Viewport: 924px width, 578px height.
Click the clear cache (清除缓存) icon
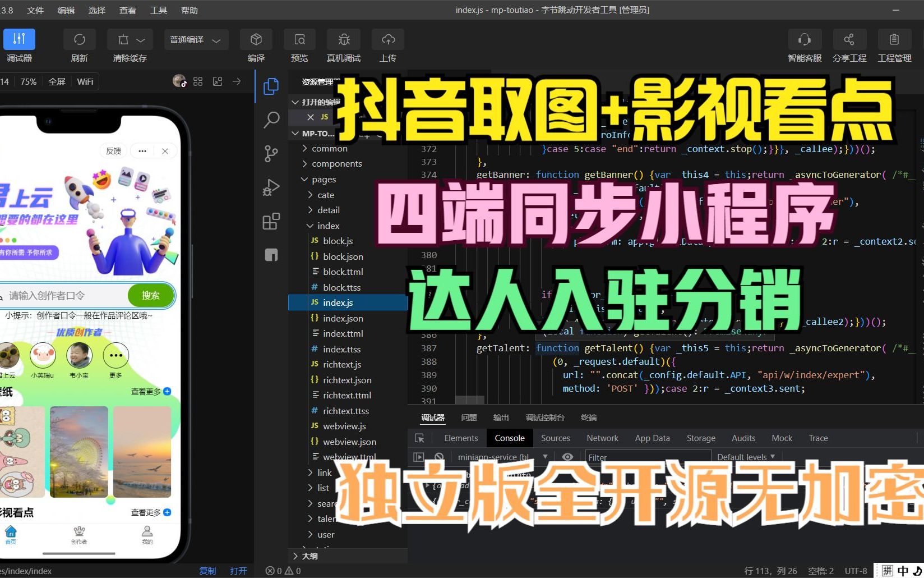123,39
